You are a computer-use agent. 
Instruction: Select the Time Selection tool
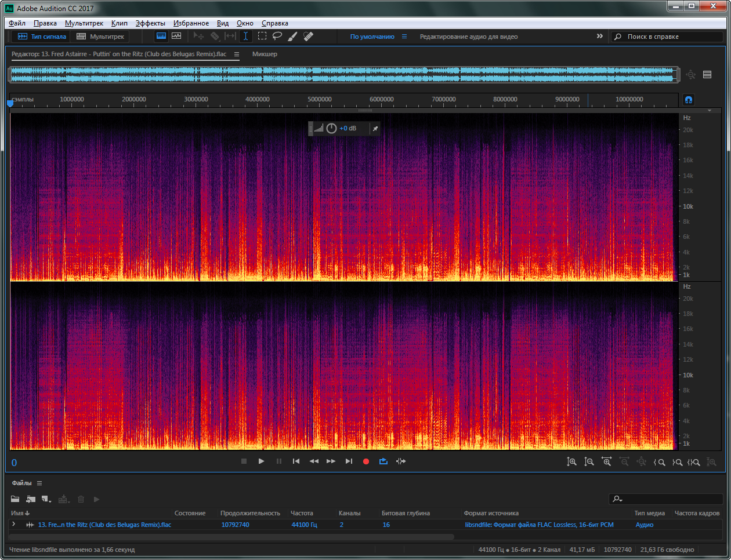(245, 36)
